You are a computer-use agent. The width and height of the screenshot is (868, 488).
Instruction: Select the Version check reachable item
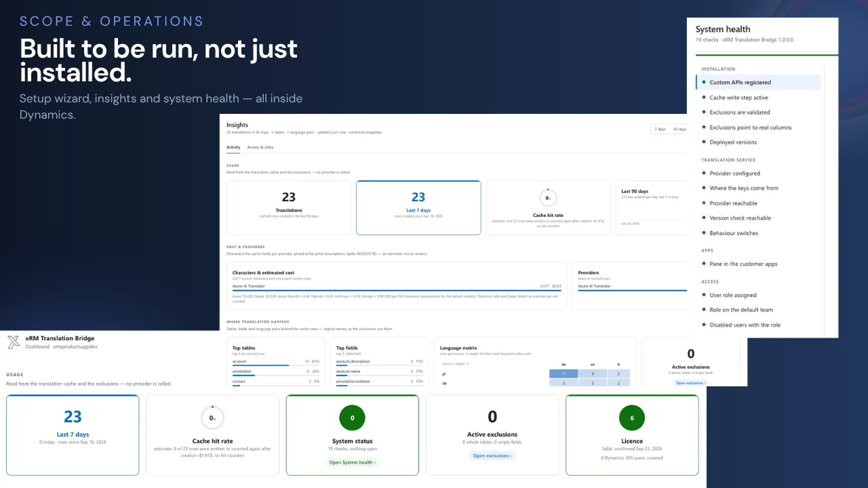point(758,218)
